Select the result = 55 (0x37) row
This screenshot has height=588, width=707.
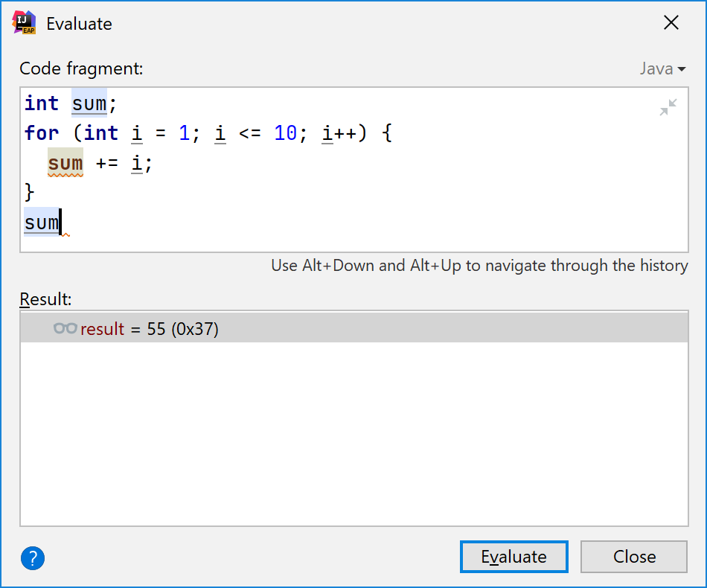354,329
